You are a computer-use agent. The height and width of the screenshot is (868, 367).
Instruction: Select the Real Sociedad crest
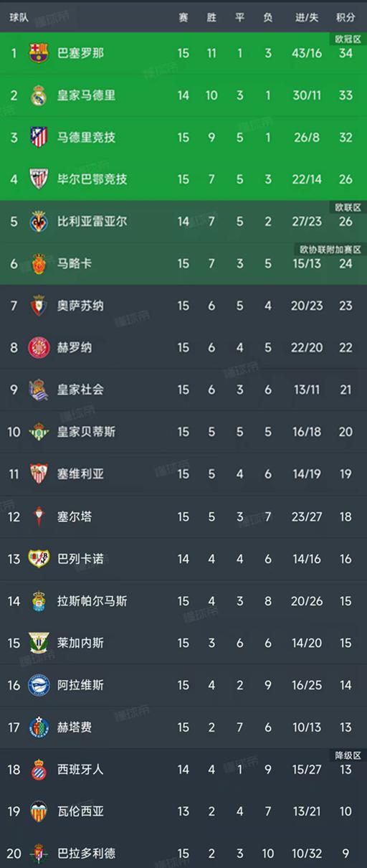[38, 390]
